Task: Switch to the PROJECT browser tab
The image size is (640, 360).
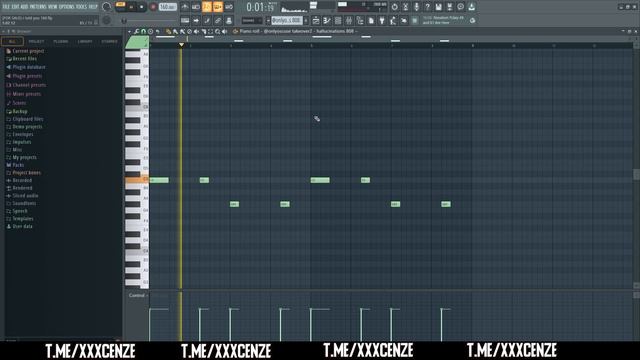Action: coord(36,41)
